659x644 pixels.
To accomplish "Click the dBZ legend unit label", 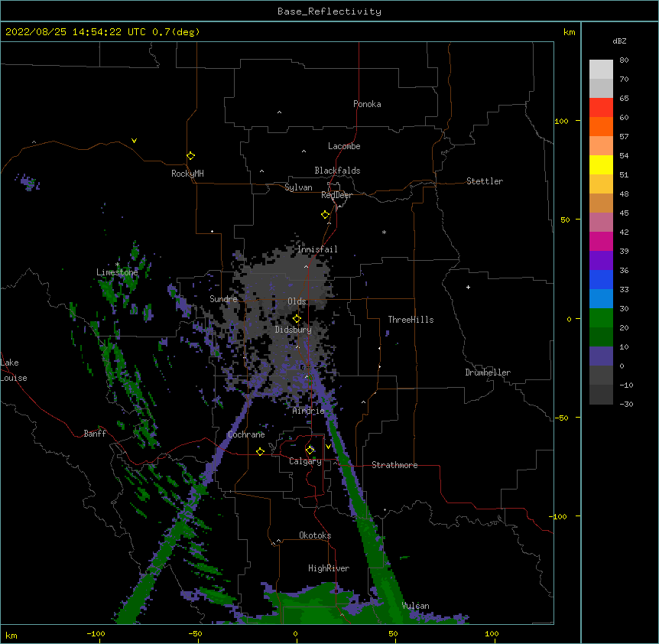I will point(619,41).
